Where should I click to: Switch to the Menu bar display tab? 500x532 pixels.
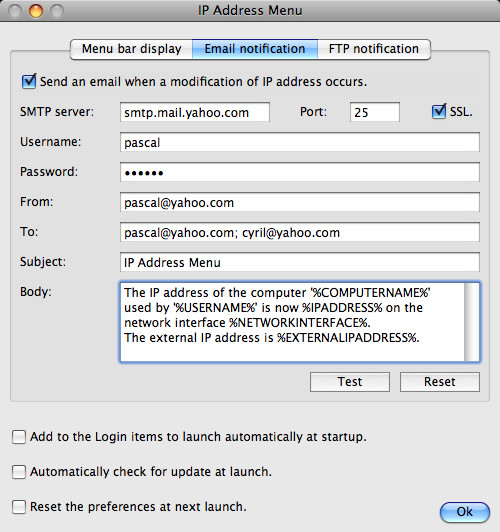pos(131,49)
